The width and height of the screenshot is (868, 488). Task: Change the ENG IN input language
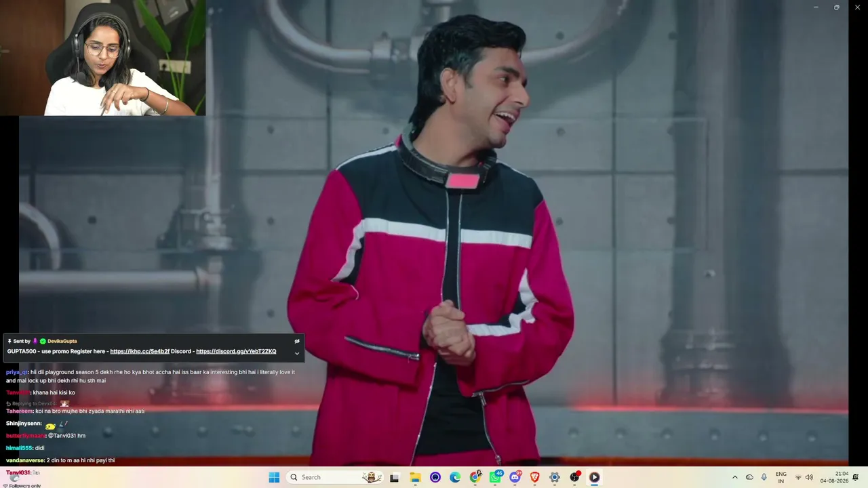(x=781, y=477)
